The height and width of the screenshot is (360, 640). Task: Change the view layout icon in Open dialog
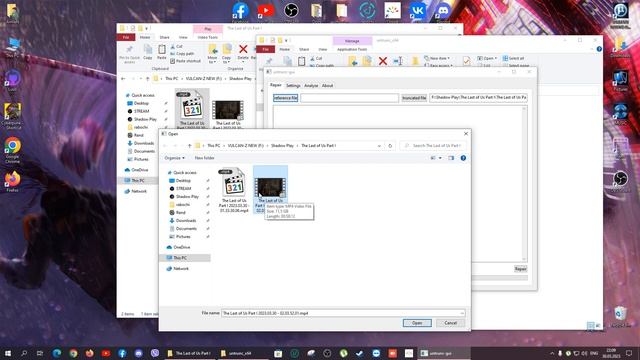pos(433,158)
